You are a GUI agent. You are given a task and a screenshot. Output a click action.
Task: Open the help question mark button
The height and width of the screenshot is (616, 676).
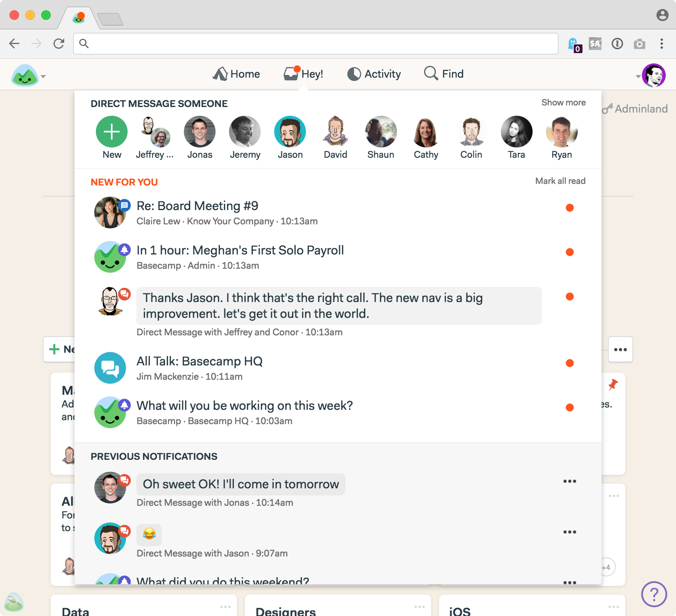pyautogui.click(x=654, y=594)
